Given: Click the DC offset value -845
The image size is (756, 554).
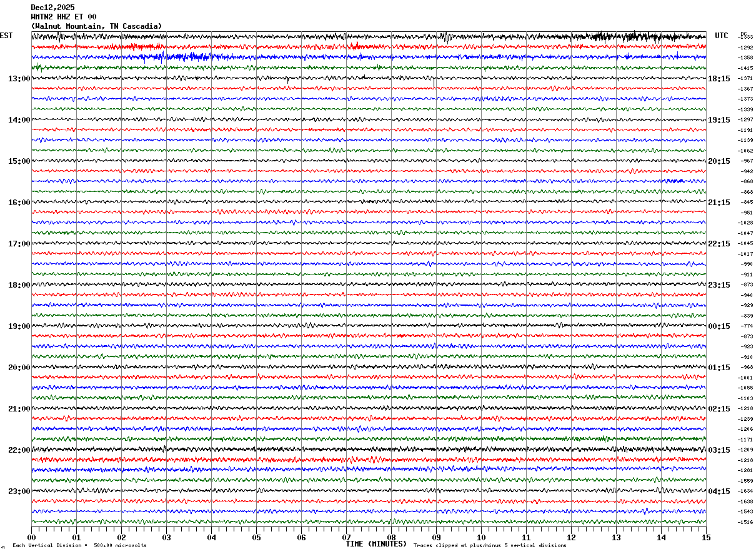Looking at the screenshot, I should coord(747,202).
